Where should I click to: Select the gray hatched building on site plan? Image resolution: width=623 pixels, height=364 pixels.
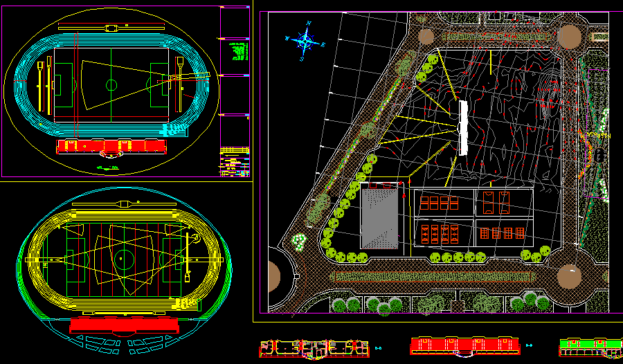(379, 219)
